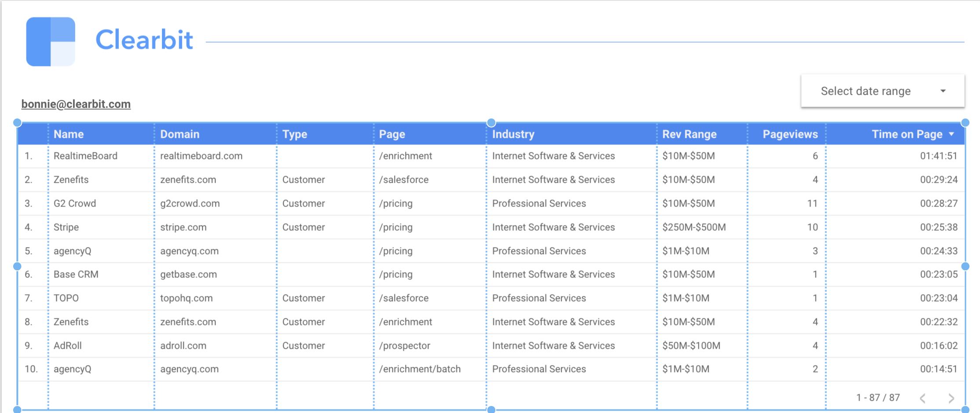Select TOPO name cell

coord(66,298)
